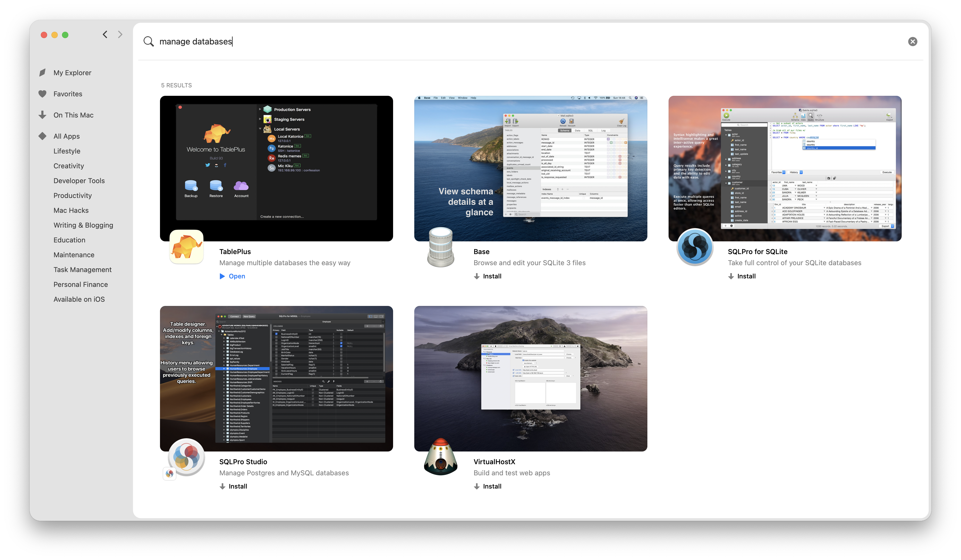Open the Creativity category
Image resolution: width=961 pixels, height=560 pixels.
pos(69,166)
